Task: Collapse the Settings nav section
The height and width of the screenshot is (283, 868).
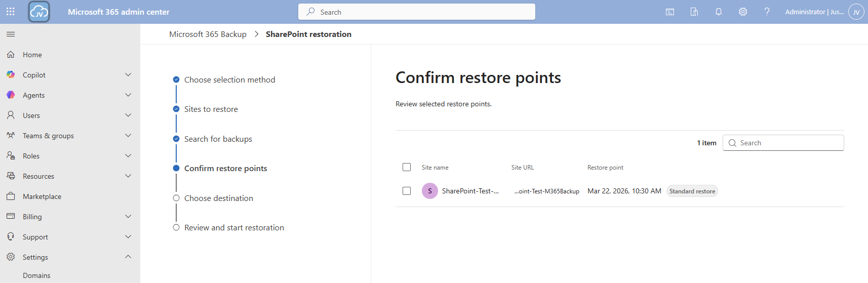Action: (x=128, y=257)
